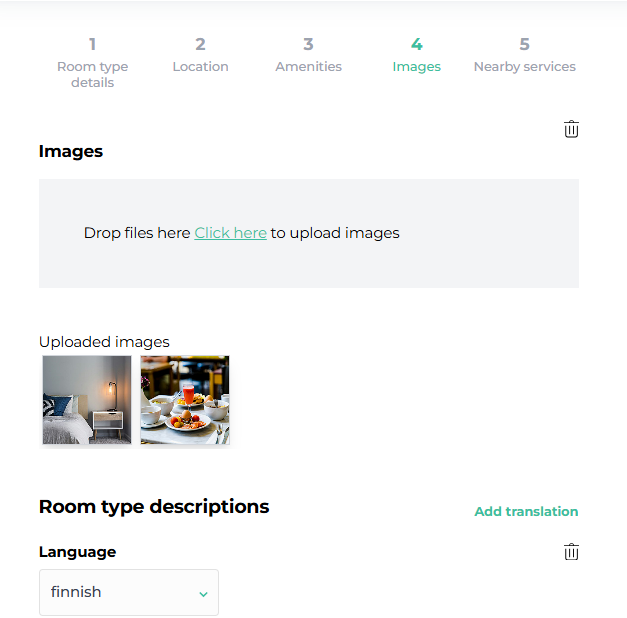Add translation for room type descriptions

(526, 511)
